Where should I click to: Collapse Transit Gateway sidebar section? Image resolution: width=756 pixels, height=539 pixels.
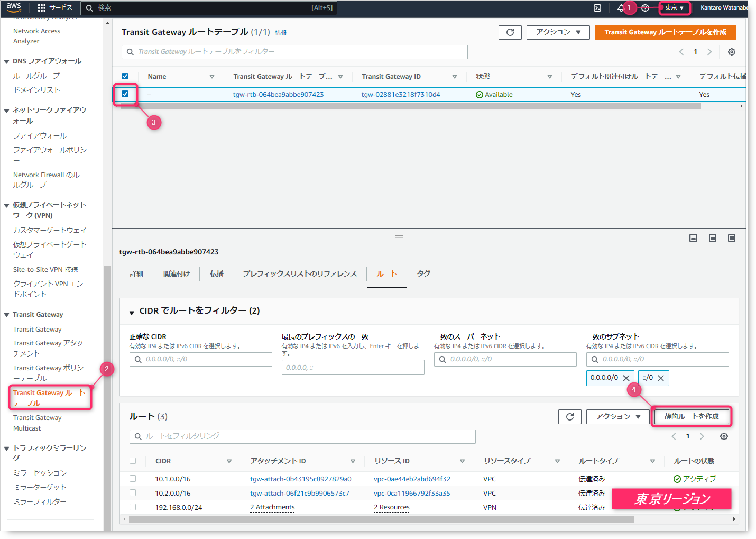(x=7, y=315)
